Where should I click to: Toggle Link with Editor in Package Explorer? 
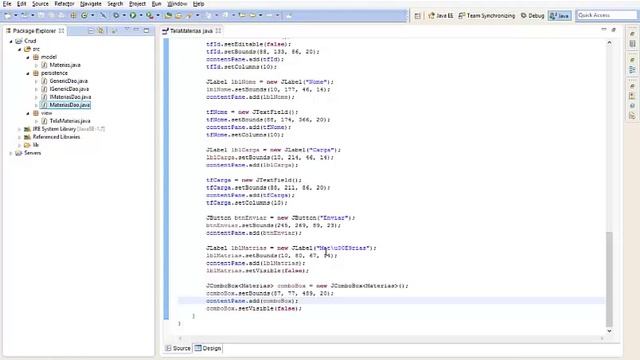point(100,31)
